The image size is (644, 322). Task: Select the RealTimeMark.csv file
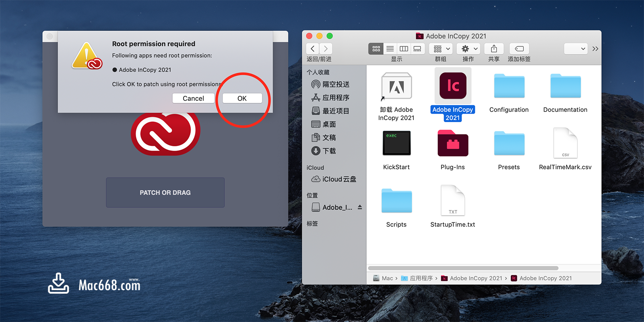click(x=566, y=143)
